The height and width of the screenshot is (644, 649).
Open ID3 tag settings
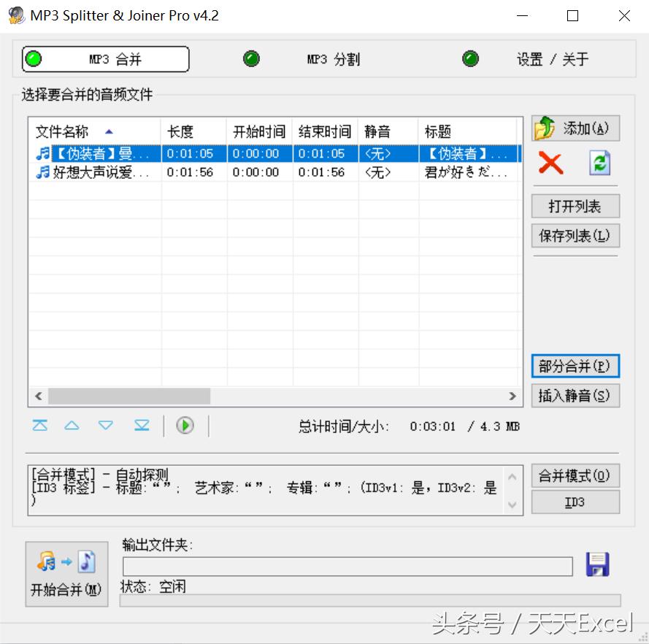[575, 502]
